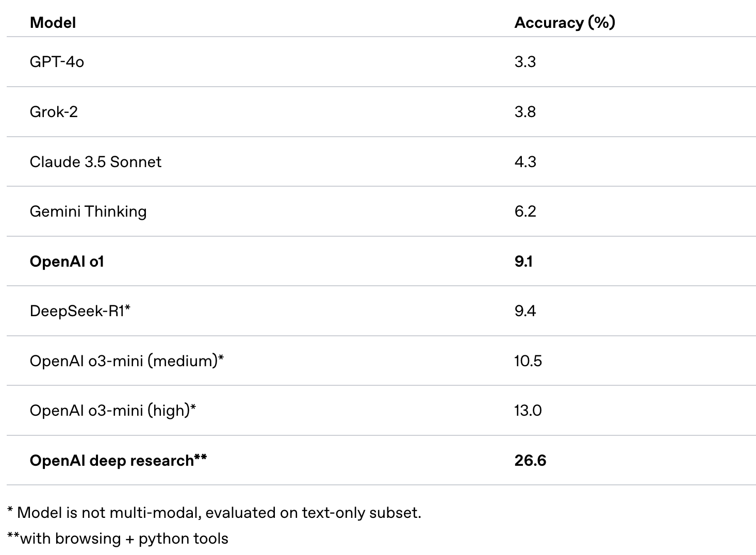756x555 pixels.
Task: Select the 3.8 accuracy value
Action: (525, 112)
